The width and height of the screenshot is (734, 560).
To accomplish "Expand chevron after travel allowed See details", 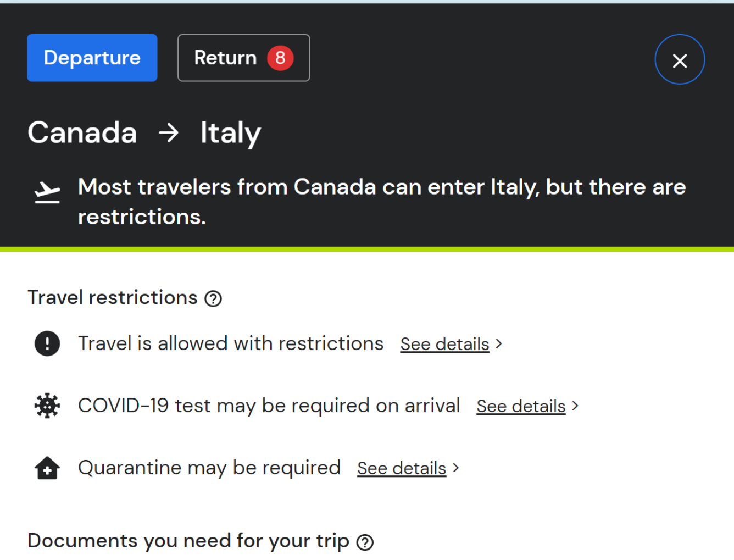I will coord(499,343).
